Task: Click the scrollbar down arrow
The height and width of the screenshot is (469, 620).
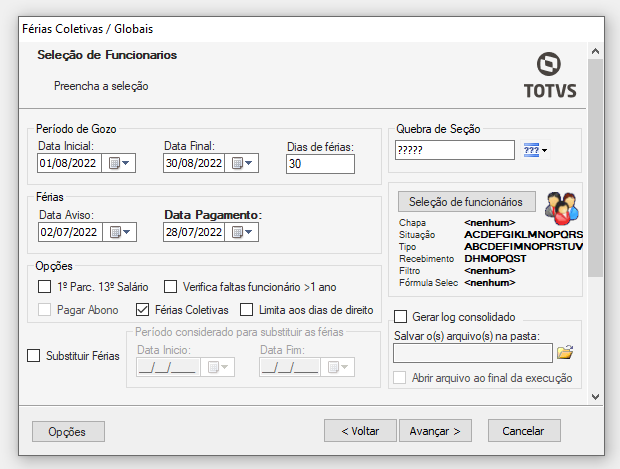Action: 595,396
